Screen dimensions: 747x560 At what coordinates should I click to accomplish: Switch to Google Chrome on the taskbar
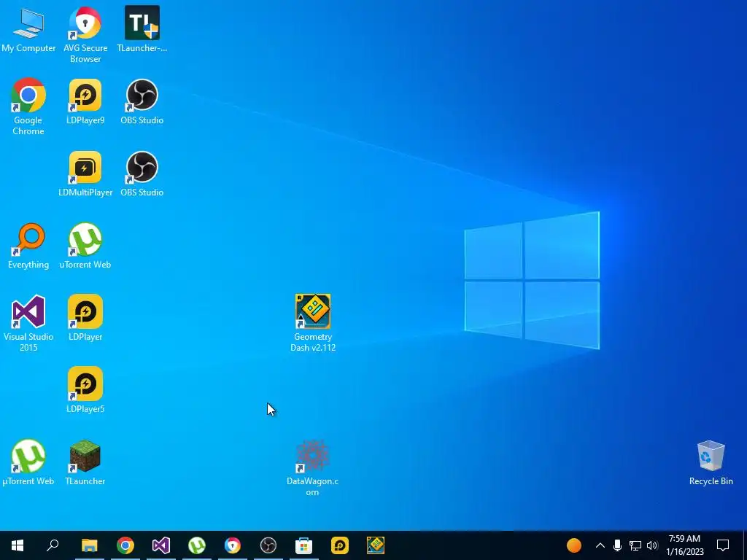[125, 545]
